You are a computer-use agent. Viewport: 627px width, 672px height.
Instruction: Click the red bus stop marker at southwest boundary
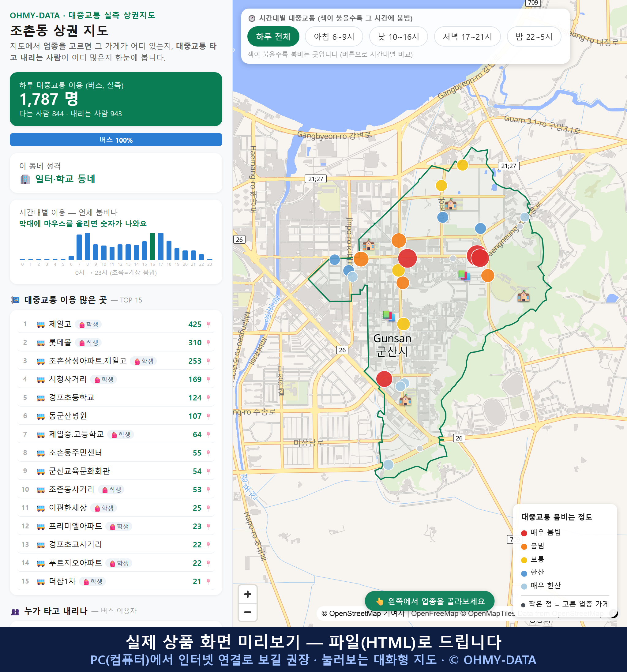384,379
